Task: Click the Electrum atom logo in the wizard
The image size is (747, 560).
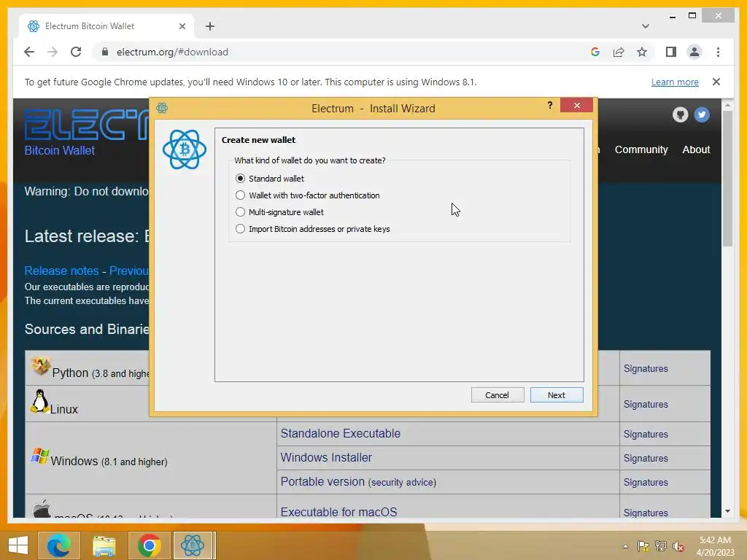Action: pyautogui.click(x=185, y=149)
